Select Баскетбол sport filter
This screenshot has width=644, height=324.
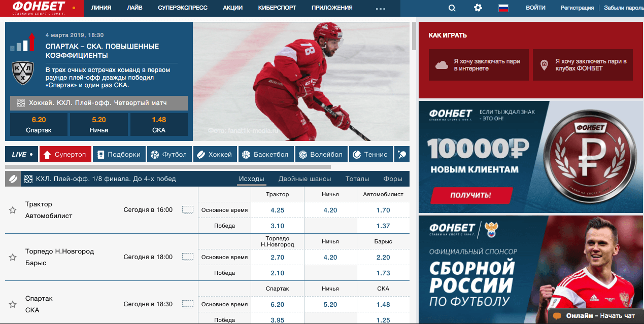tap(266, 155)
